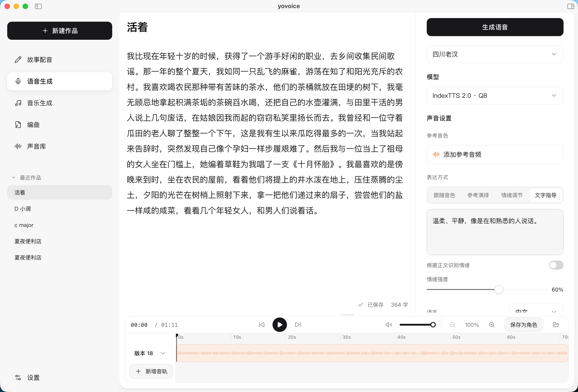Open the IndexTTS 2.0 model dropdown
The image size is (578, 392).
coord(495,96)
